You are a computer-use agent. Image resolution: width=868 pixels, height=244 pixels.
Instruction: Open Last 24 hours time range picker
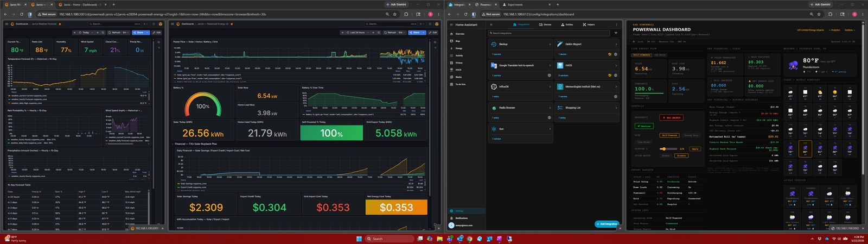click(358, 33)
